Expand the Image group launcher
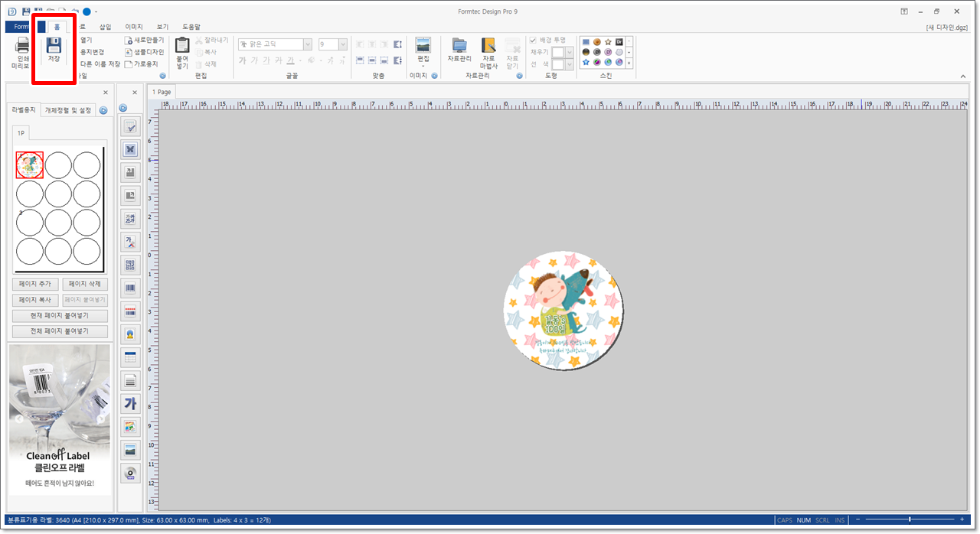 tap(434, 76)
